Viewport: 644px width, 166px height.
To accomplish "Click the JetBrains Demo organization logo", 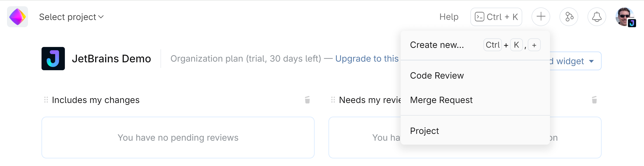I will click(53, 59).
